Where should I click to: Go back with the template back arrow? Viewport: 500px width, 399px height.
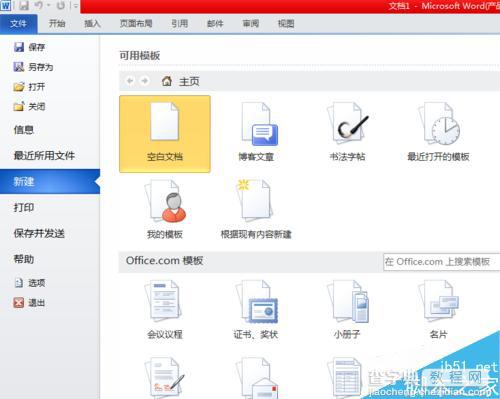coord(130,81)
